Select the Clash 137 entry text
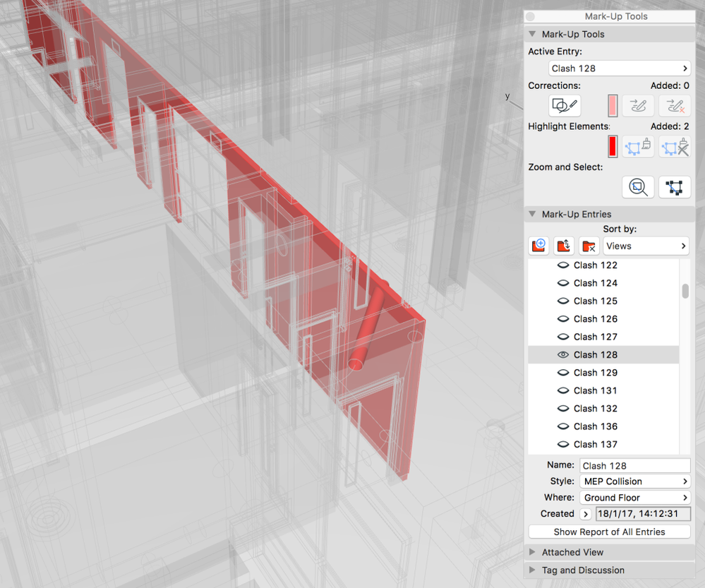This screenshot has width=705, height=588. [596, 445]
